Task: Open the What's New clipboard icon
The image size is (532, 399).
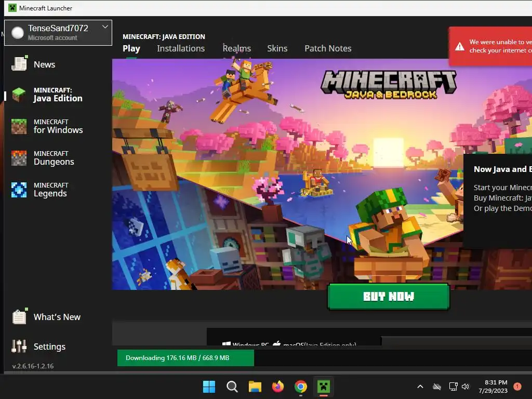Action: pyautogui.click(x=19, y=316)
